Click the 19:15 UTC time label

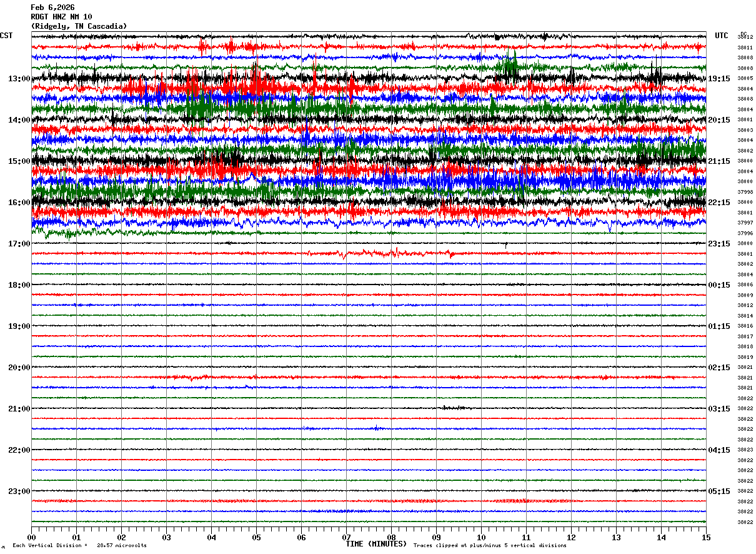pos(719,79)
